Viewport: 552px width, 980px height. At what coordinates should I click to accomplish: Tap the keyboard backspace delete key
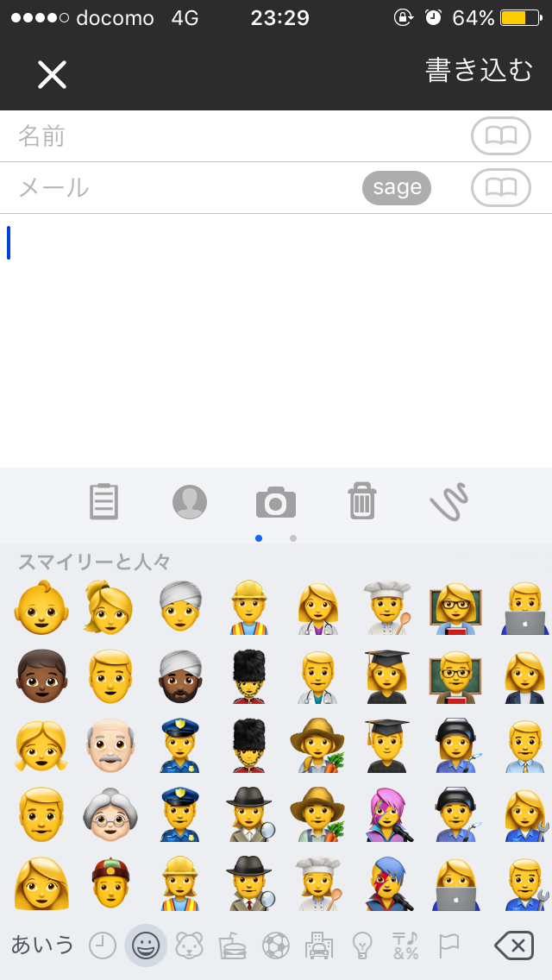(514, 945)
